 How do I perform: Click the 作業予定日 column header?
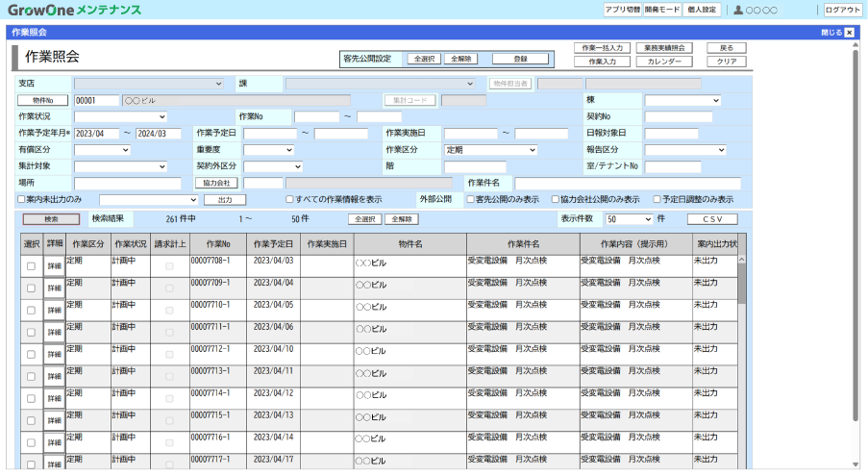point(273,244)
